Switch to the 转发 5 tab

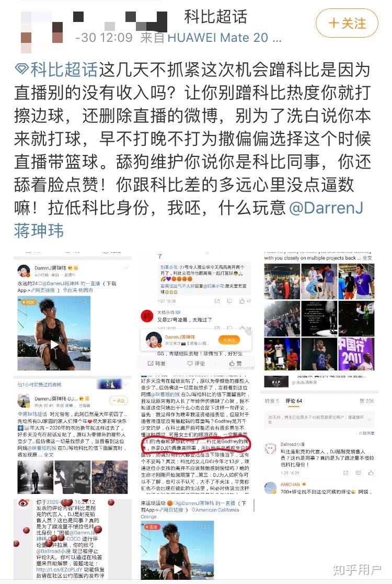271,401
